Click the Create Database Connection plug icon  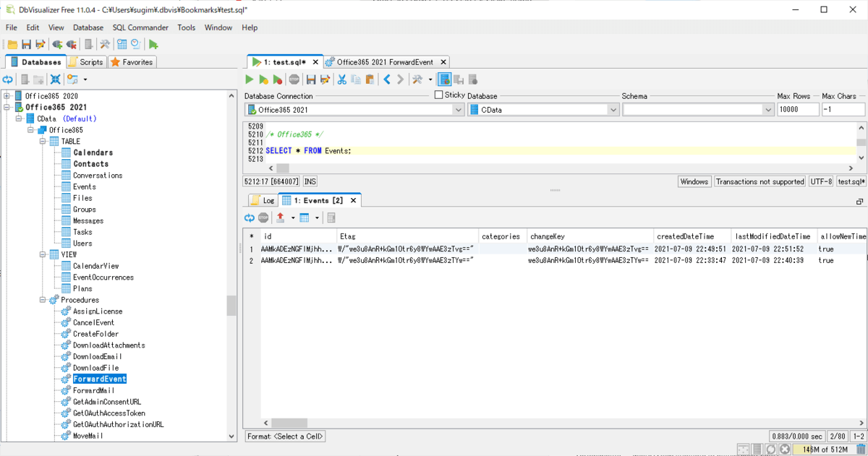pyautogui.click(x=57, y=43)
